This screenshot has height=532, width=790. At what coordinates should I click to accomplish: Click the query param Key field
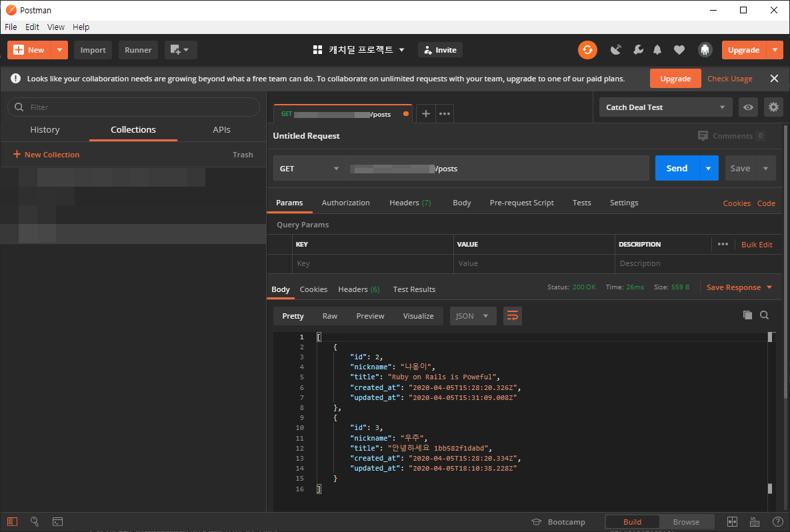pyautogui.click(x=373, y=263)
